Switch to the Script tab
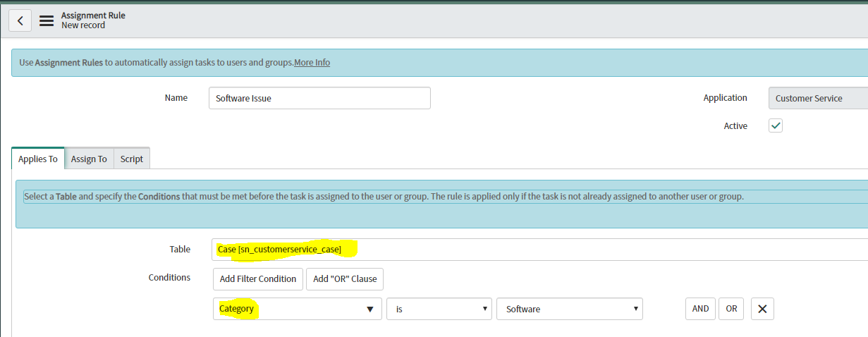Screen dimensions: 868x337 (x=132, y=159)
